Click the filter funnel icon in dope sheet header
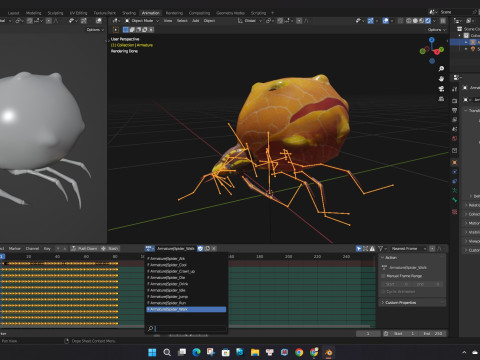The image size is (480, 360). (x=380, y=249)
